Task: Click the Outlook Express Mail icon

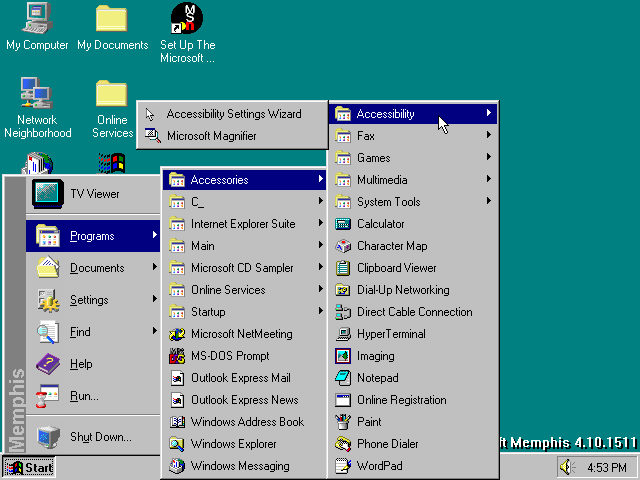Action: 177,378
